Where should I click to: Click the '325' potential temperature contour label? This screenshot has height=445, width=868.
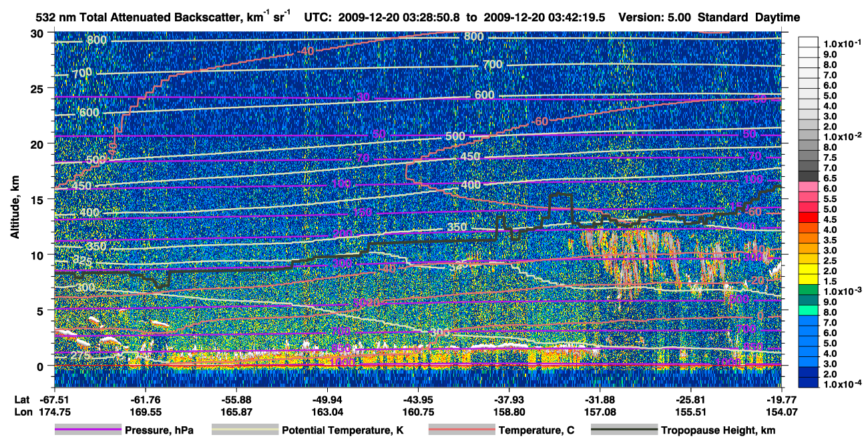(x=83, y=260)
